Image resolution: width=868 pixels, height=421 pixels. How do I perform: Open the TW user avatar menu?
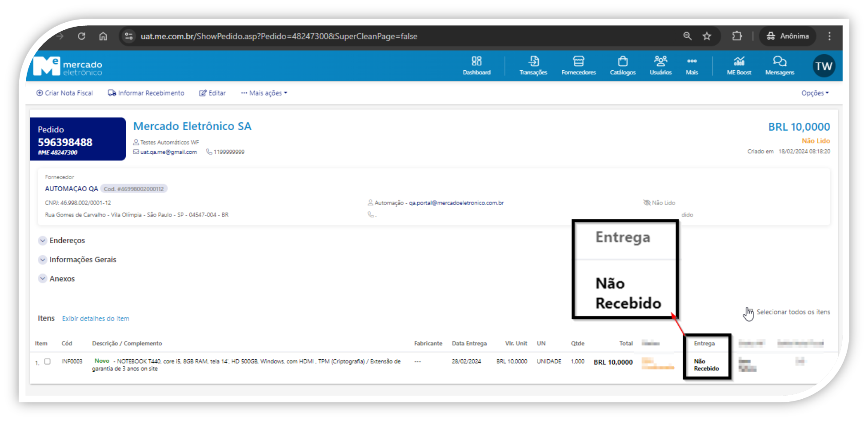824,66
